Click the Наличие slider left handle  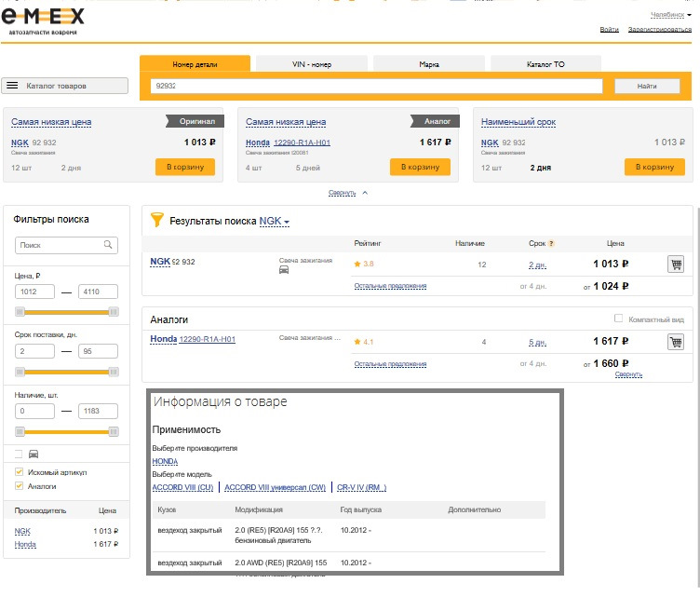coord(20,431)
